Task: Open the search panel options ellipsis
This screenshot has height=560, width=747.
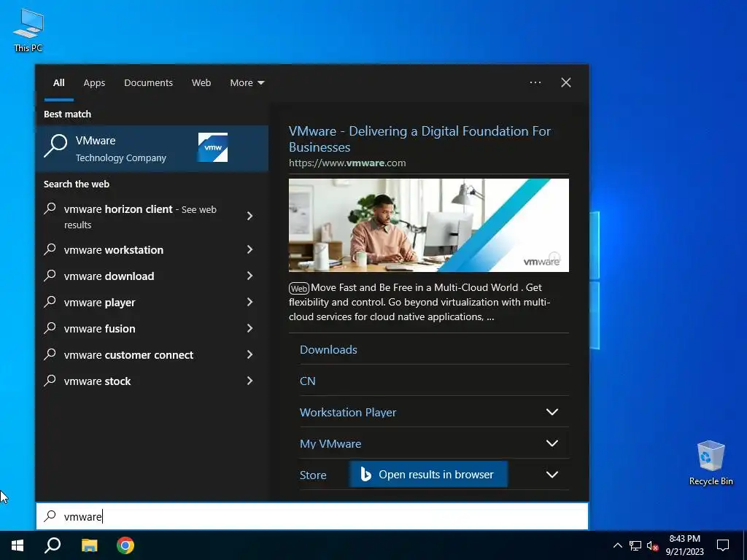Action: (x=535, y=82)
